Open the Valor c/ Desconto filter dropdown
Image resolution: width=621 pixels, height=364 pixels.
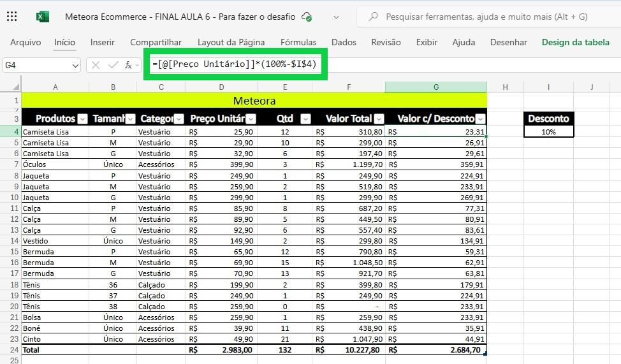[480, 119]
